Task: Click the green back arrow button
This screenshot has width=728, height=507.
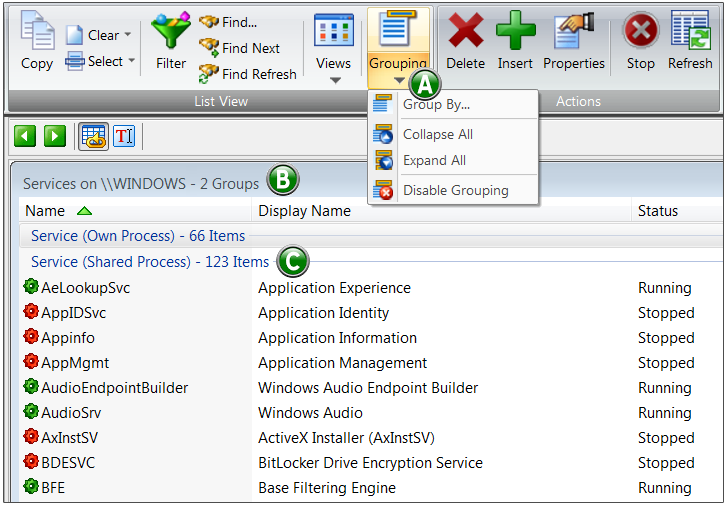Action: click(x=25, y=135)
